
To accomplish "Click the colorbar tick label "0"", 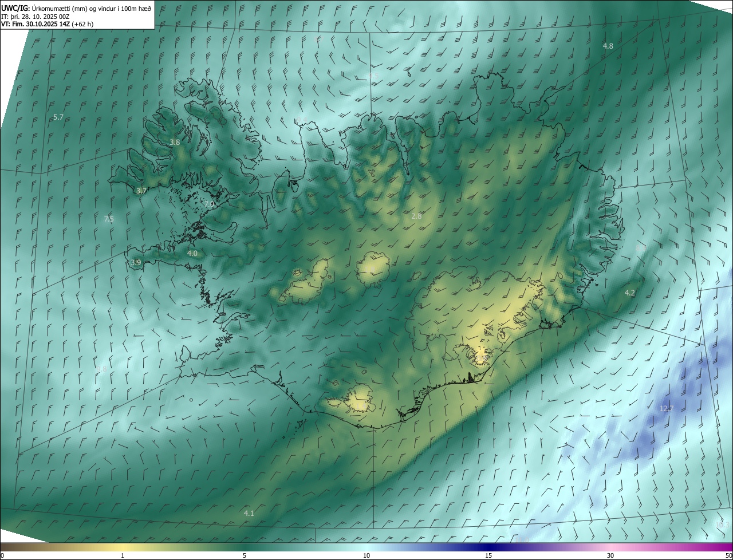I will coord(2,555).
